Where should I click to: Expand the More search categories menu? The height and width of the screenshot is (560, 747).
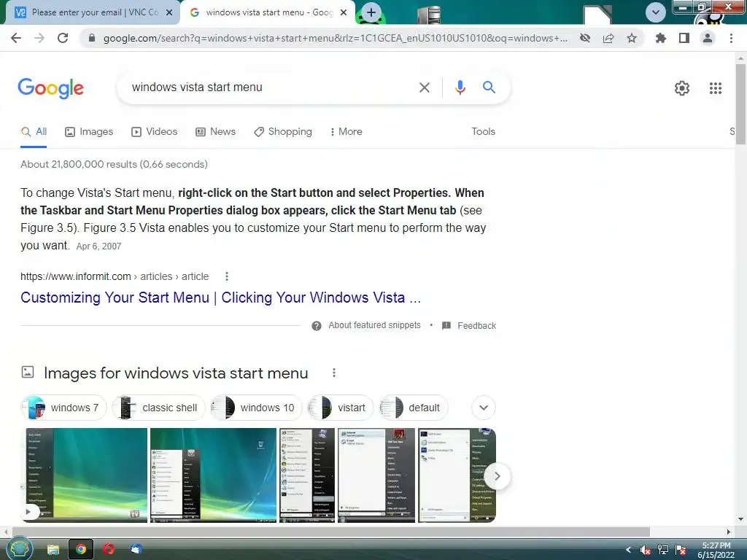[347, 132]
